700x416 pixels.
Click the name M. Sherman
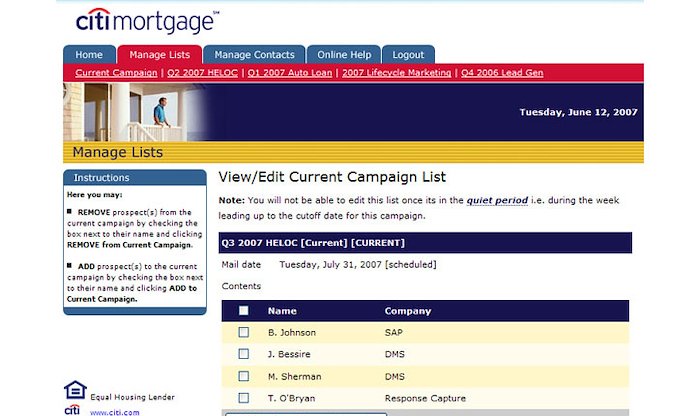[294, 377]
